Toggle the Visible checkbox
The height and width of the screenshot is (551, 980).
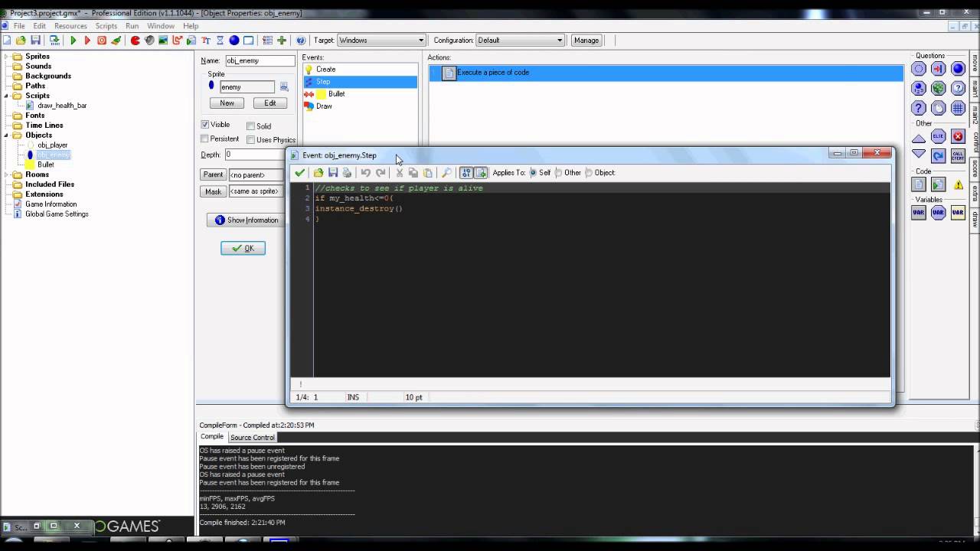pos(205,125)
